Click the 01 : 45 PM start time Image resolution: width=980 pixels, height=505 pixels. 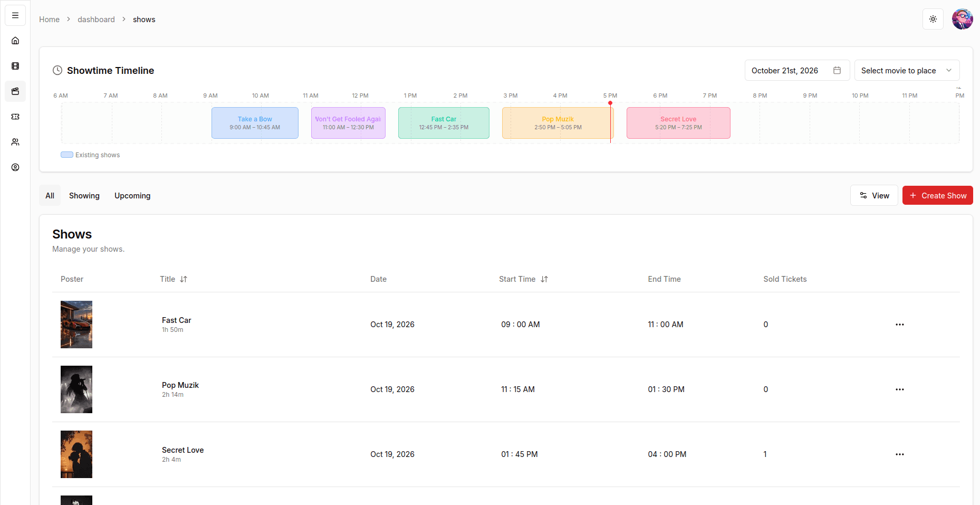[x=520, y=454]
